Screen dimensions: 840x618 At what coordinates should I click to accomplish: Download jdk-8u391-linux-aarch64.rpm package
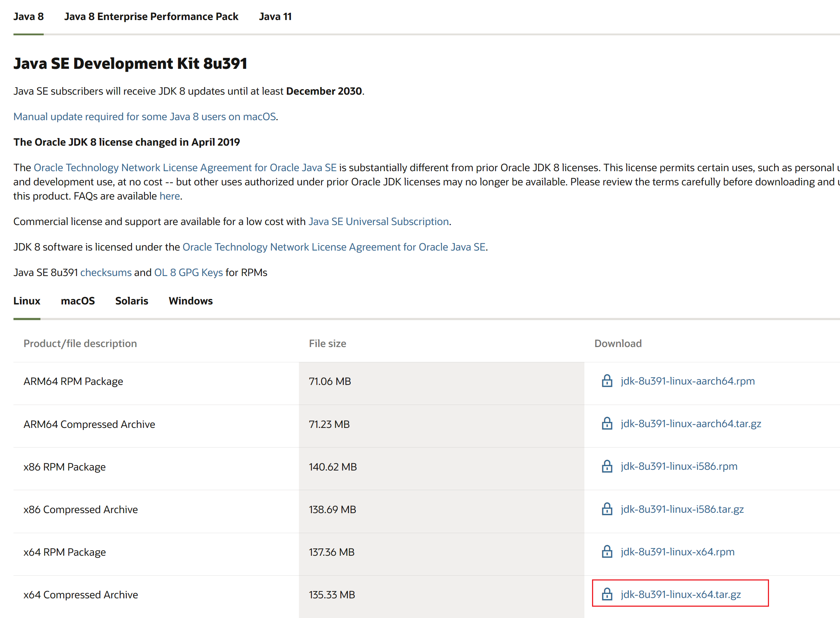pyautogui.click(x=687, y=381)
